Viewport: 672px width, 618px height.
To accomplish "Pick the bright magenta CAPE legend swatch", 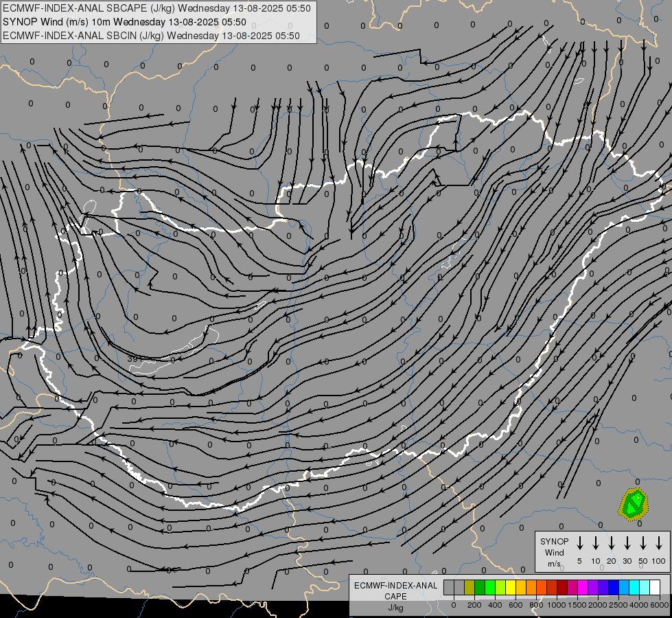I will click(583, 587).
